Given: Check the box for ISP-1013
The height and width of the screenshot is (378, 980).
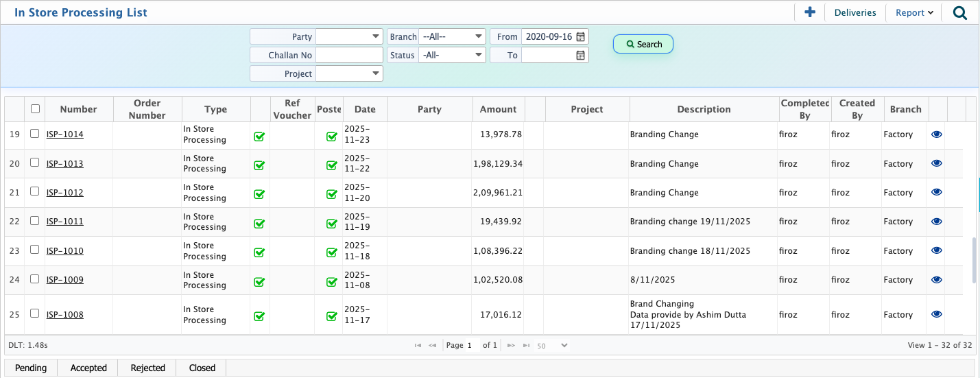Looking at the screenshot, I should (35, 163).
